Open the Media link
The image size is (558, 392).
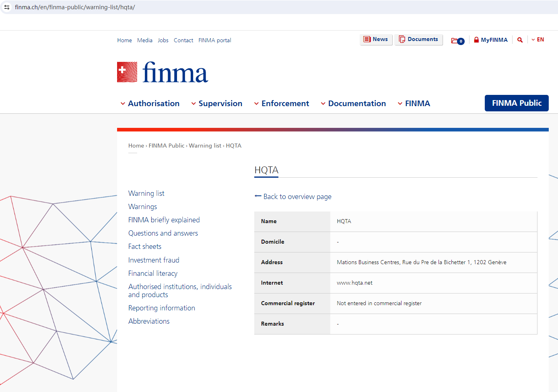tap(145, 40)
